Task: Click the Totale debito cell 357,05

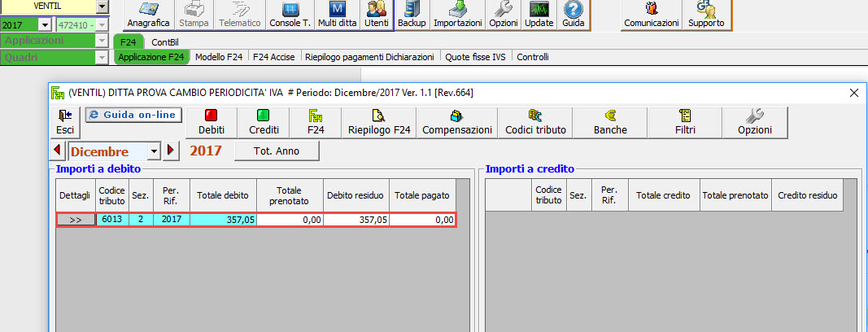Action: click(223, 220)
